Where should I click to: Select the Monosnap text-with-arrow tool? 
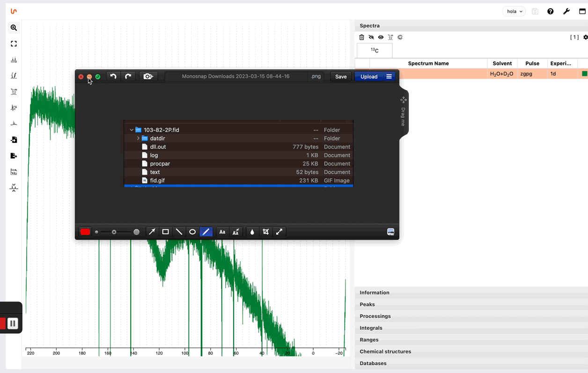236,232
